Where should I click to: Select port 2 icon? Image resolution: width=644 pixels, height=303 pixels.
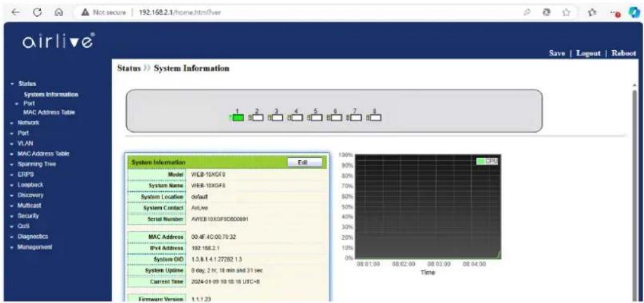(257, 117)
